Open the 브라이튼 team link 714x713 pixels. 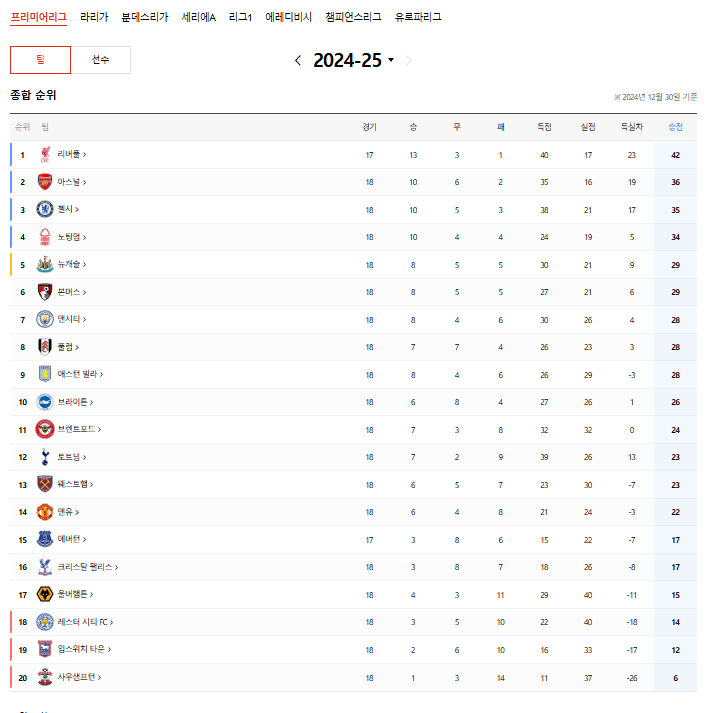[75, 402]
